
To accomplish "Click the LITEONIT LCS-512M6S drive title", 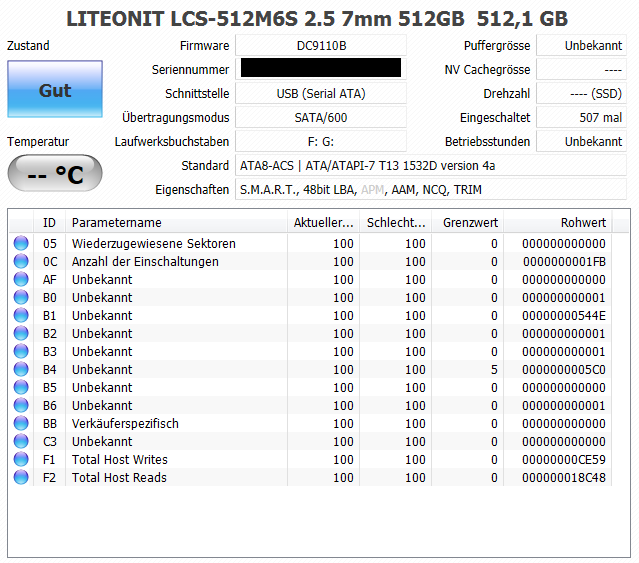I will [x=317, y=18].
